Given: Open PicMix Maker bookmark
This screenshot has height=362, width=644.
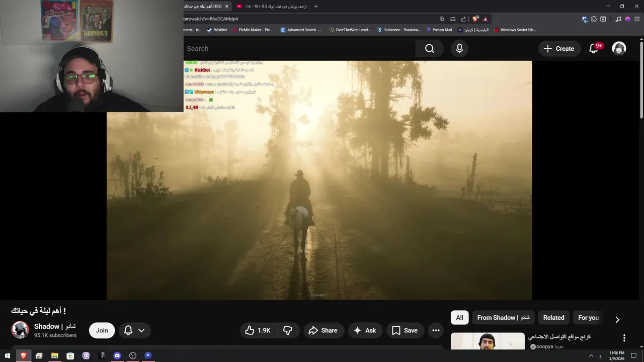Looking at the screenshot, I should tap(252, 30).
